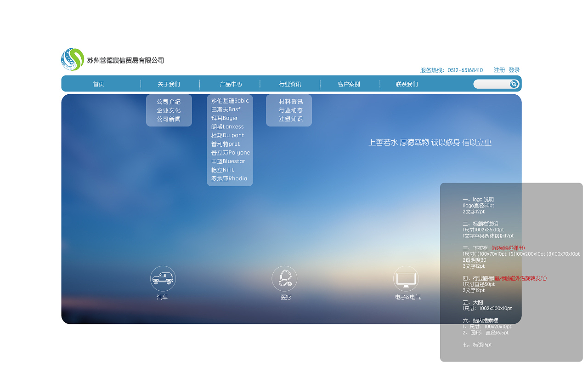Screen dimensions: 588x368
Task: Select 沙伯基础Sabic product entry
Action: pyautogui.click(x=230, y=101)
